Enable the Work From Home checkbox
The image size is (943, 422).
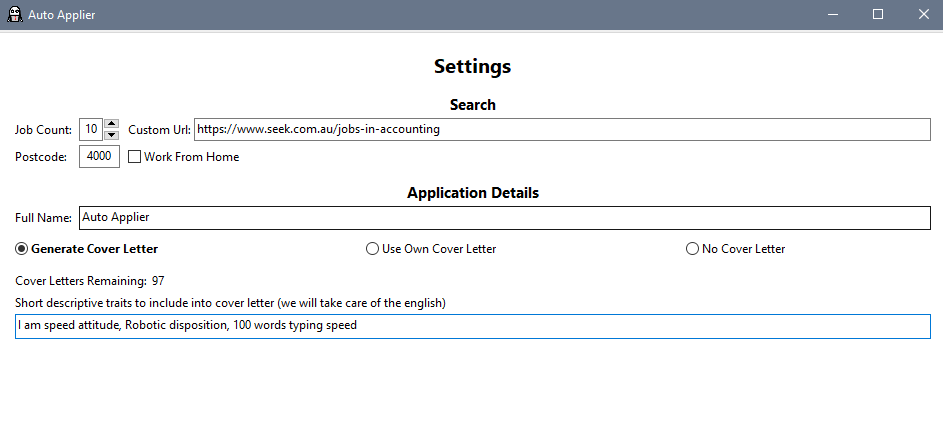click(x=135, y=157)
